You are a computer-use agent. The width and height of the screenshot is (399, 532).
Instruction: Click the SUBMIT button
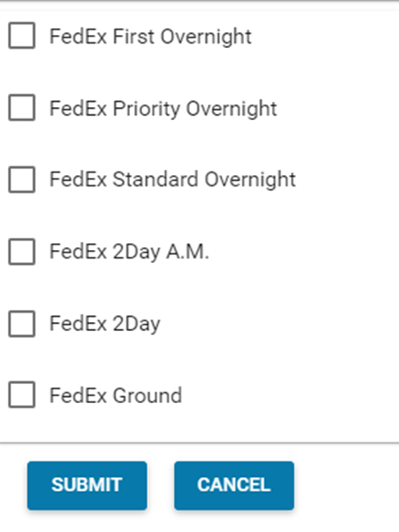(x=87, y=485)
